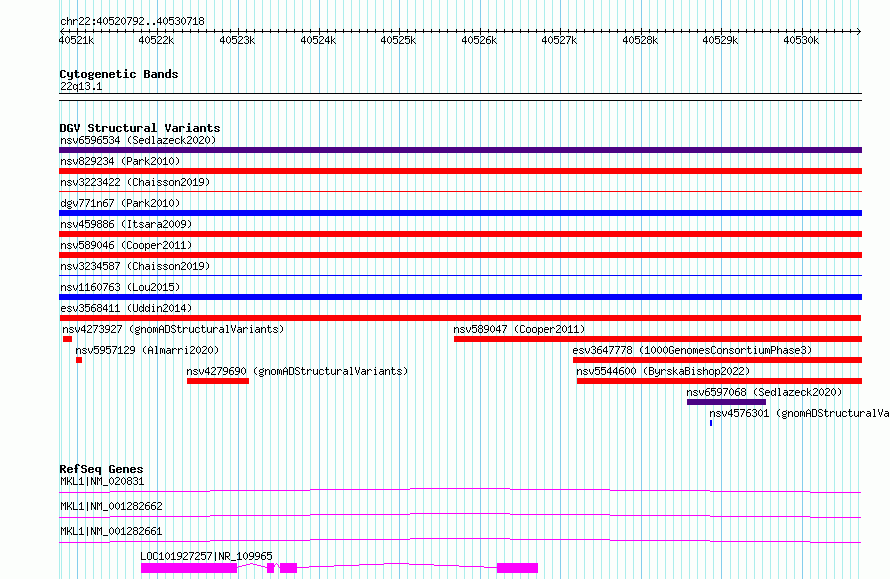Image resolution: width=890 pixels, height=579 pixels.
Task: Select the small red nsv5957129 mark
Action: tap(79, 360)
